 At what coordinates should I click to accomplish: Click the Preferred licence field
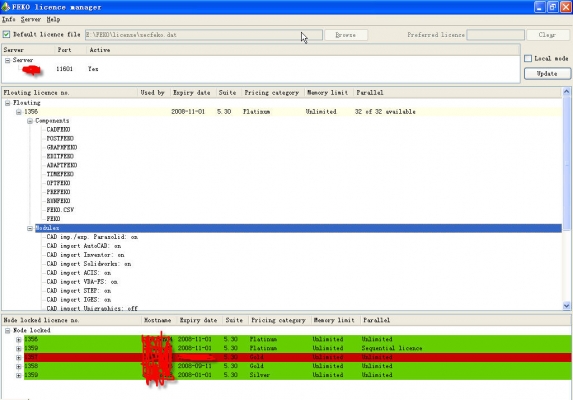click(496, 35)
